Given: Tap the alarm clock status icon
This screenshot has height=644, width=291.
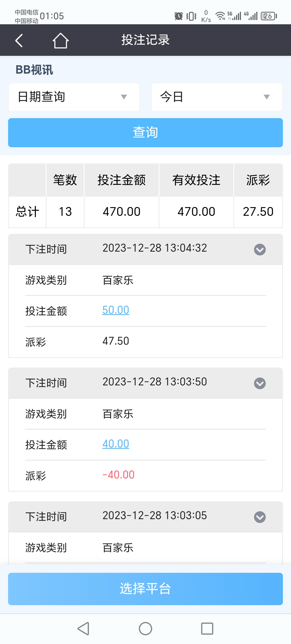Looking at the screenshot, I should click(x=178, y=16).
